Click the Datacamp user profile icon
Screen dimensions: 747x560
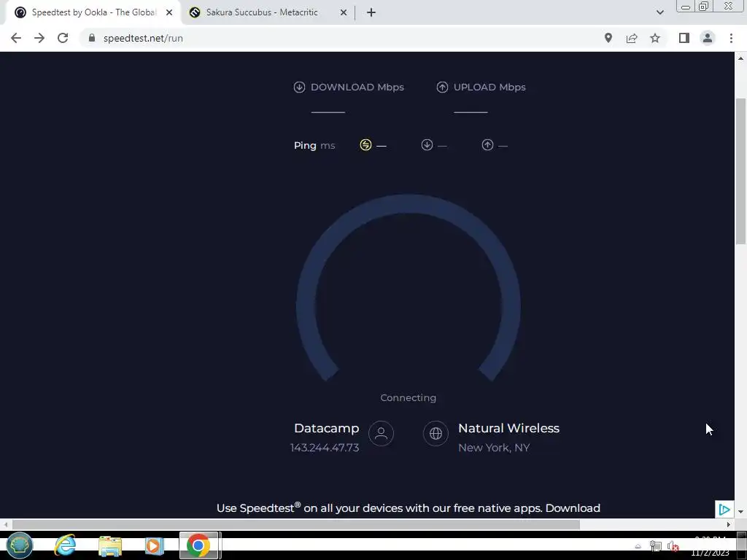tap(381, 433)
